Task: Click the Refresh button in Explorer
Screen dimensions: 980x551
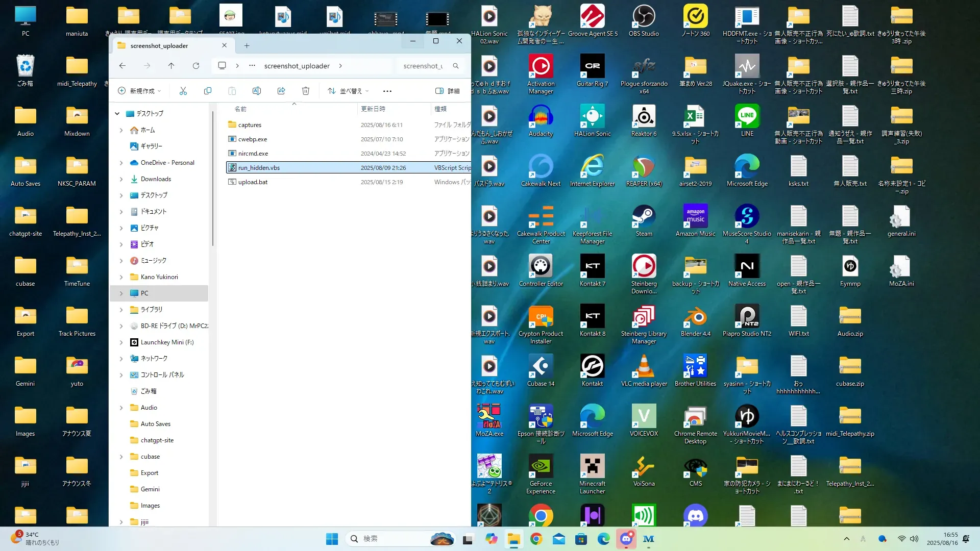Action: click(x=196, y=66)
